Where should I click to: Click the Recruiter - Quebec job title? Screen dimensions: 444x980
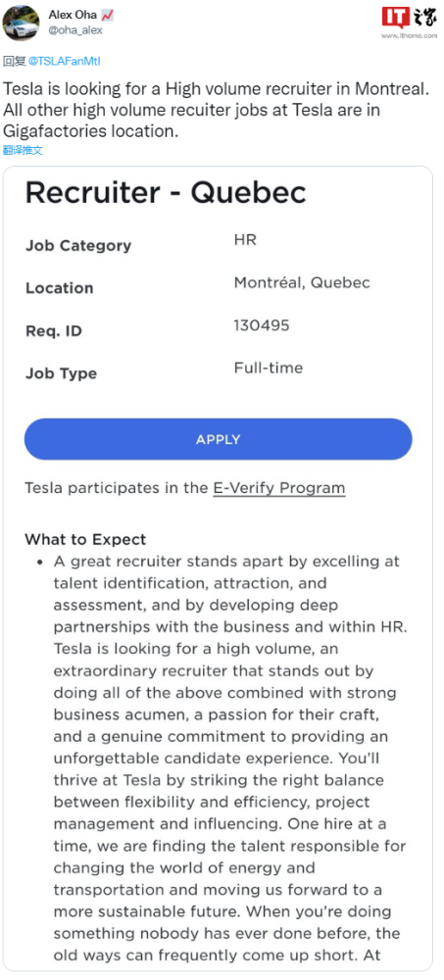166,192
